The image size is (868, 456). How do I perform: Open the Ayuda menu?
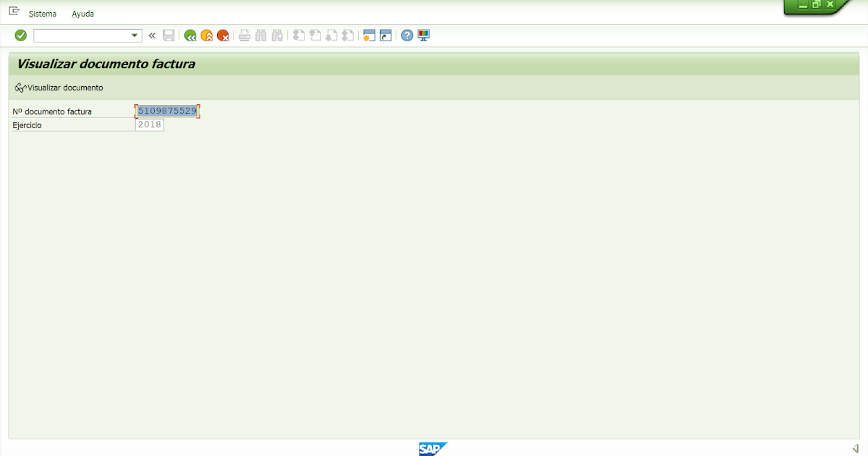pyautogui.click(x=82, y=13)
